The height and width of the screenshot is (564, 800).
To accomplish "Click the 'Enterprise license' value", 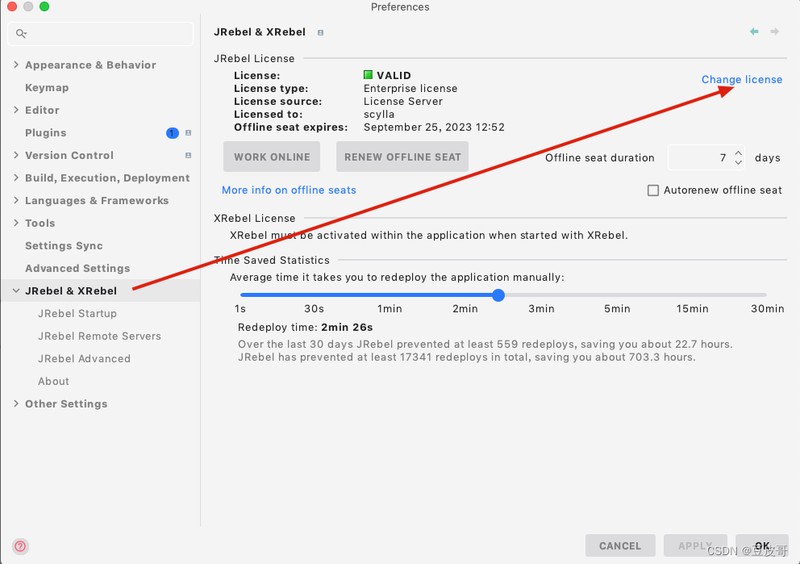I will [x=410, y=88].
